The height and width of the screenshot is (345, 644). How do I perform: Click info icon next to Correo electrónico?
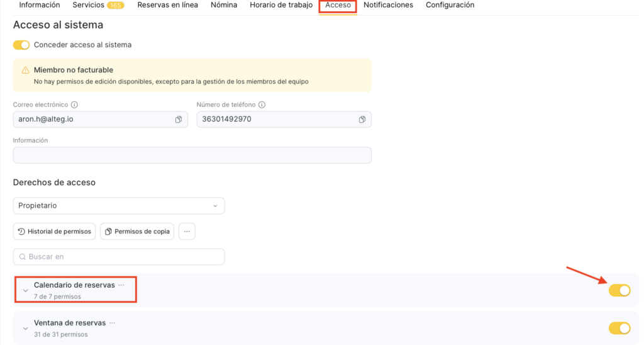click(74, 105)
